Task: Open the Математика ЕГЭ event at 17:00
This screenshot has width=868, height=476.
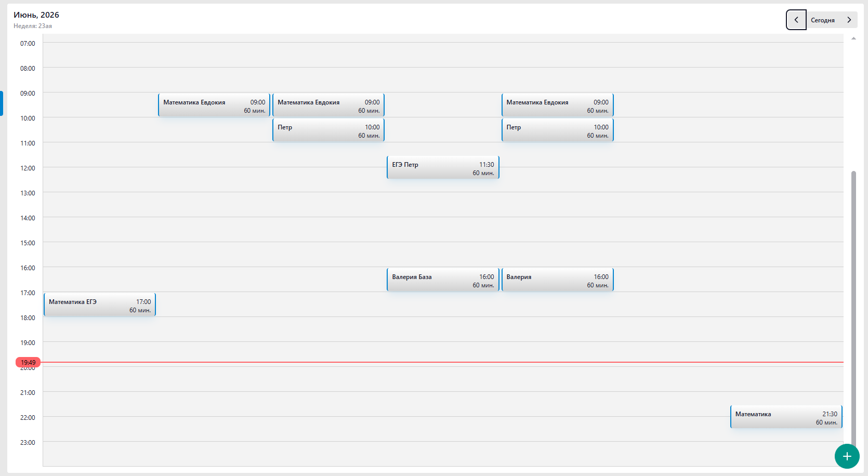Action: (x=100, y=305)
